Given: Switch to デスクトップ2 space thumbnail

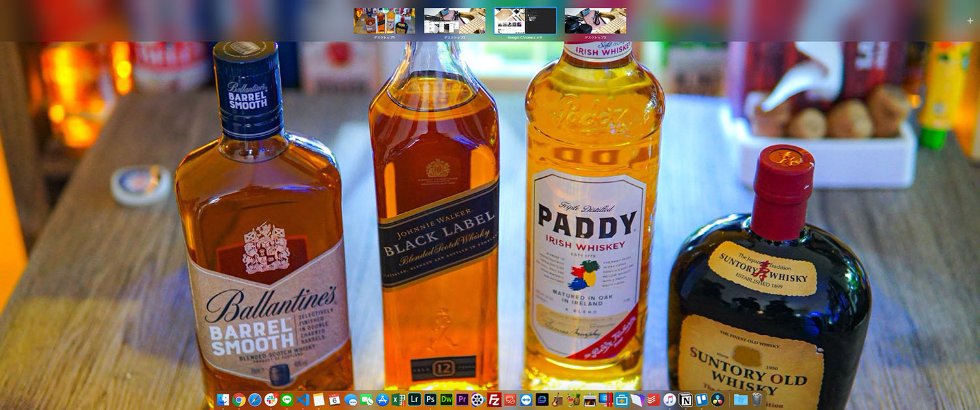Looking at the screenshot, I should click(455, 21).
